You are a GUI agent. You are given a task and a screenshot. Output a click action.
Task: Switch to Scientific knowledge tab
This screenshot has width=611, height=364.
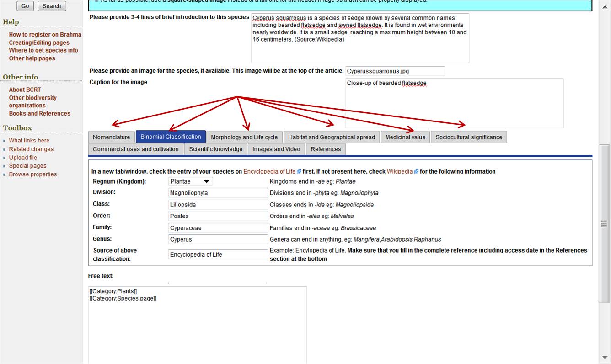click(x=216, y=149)
